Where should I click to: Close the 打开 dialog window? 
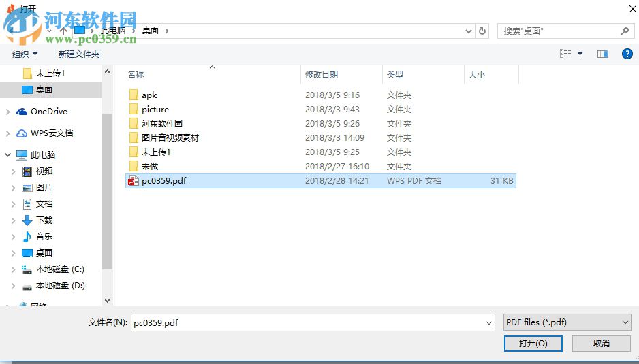click(x=632, y=9)
